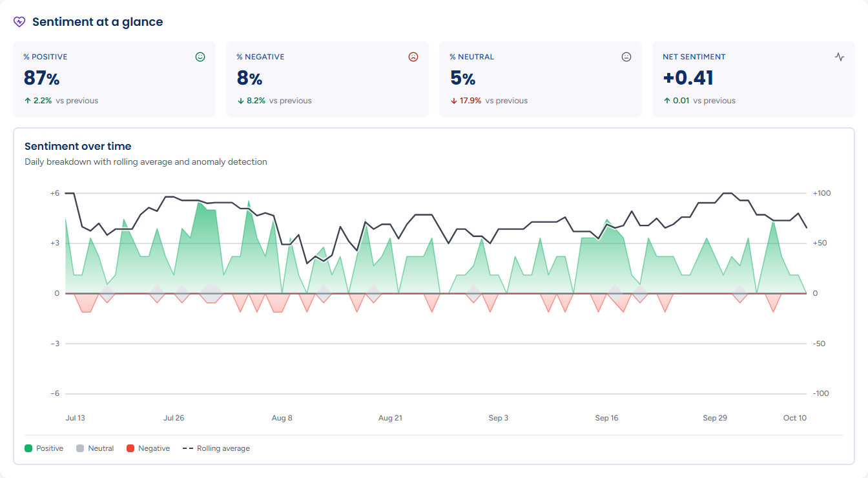The image size is (868, 478).
Task: Click the +50 right axis label
Action: tap(820, 244)
